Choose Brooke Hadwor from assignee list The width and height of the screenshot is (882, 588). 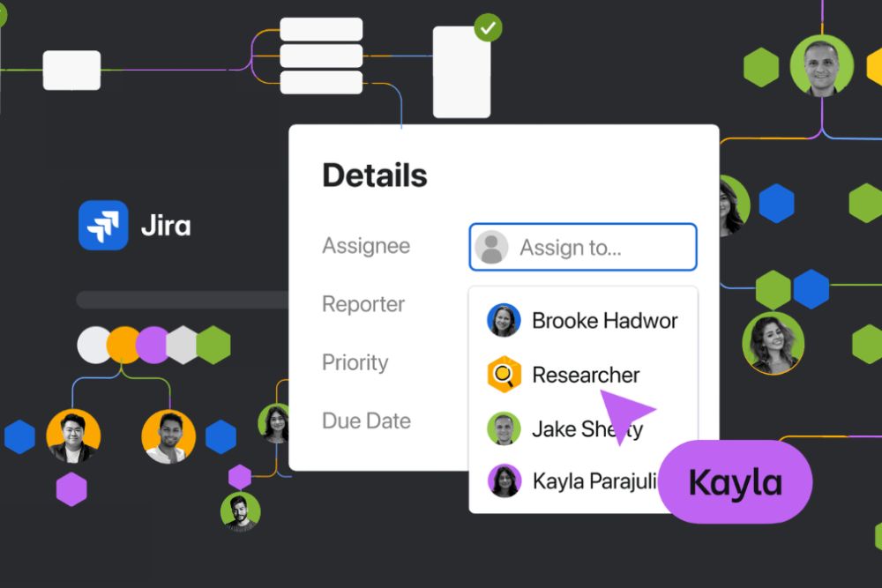604,320
